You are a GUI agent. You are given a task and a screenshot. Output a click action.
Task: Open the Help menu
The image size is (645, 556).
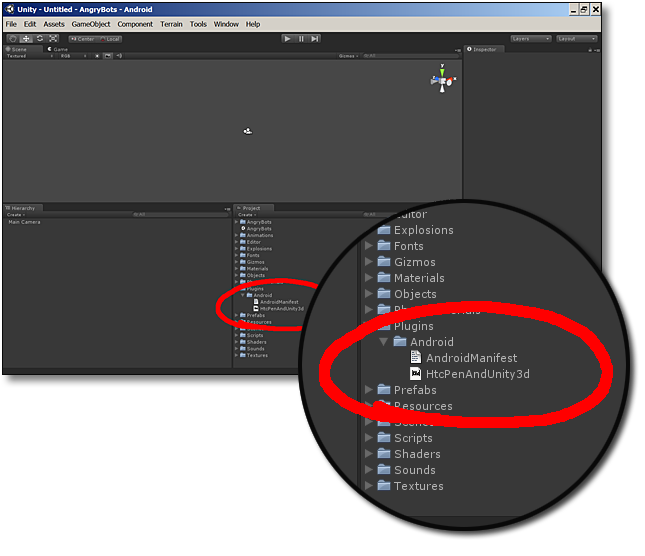[253, 24]
